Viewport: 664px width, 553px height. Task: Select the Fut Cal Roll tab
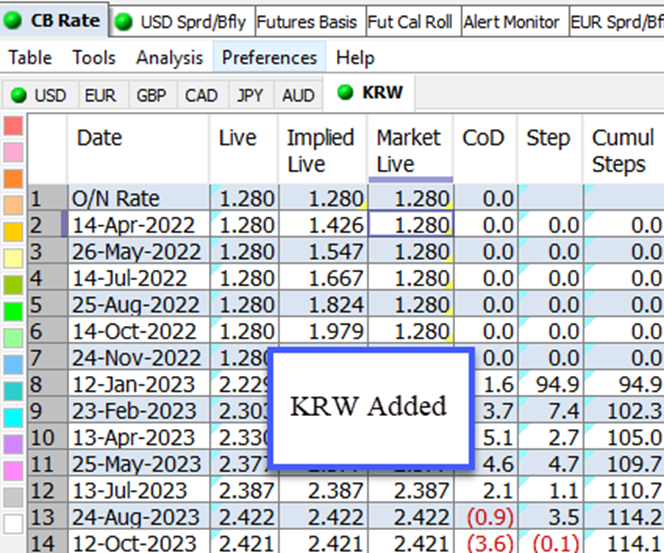click(x=413, y=22)
